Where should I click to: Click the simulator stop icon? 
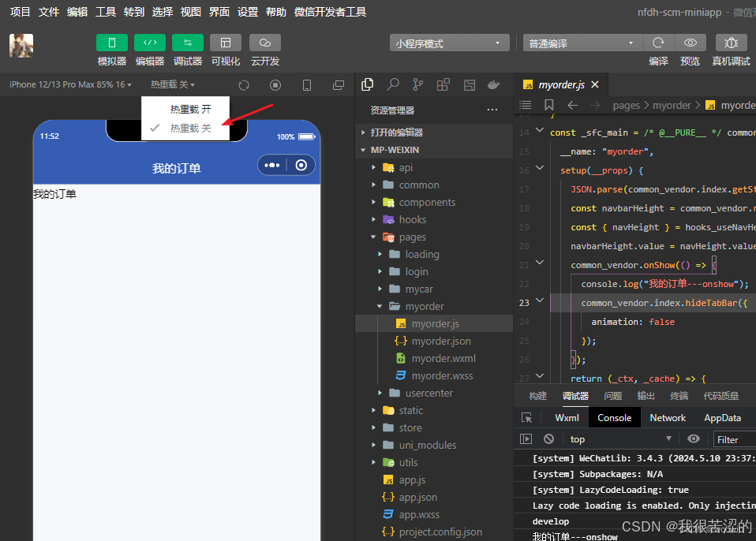pyautogui.click(x=275, y=85)
